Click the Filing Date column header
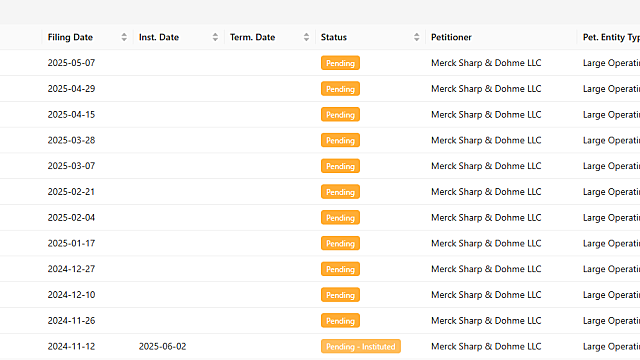Image resolution: width=640 pixels, height=360 pixels. [87, 37]
